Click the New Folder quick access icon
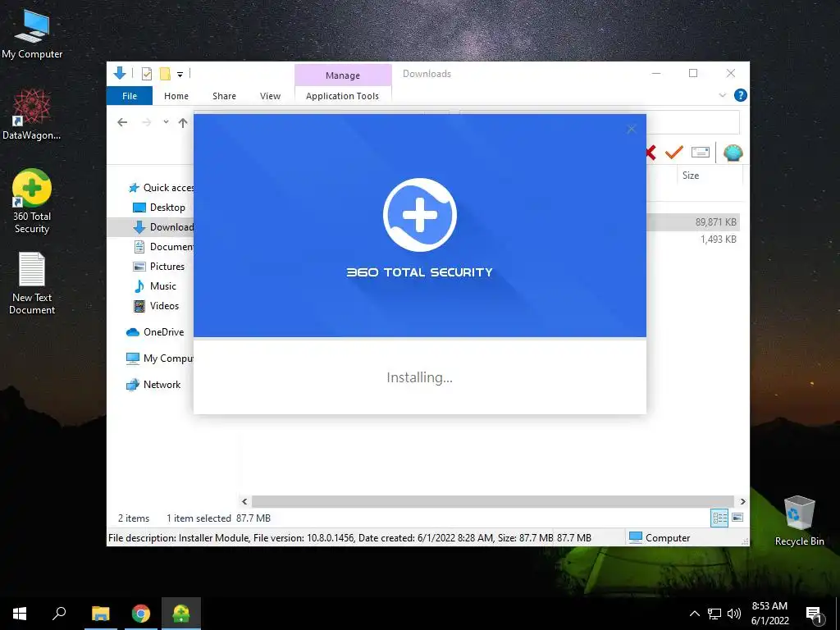 (x=165, y=74)
